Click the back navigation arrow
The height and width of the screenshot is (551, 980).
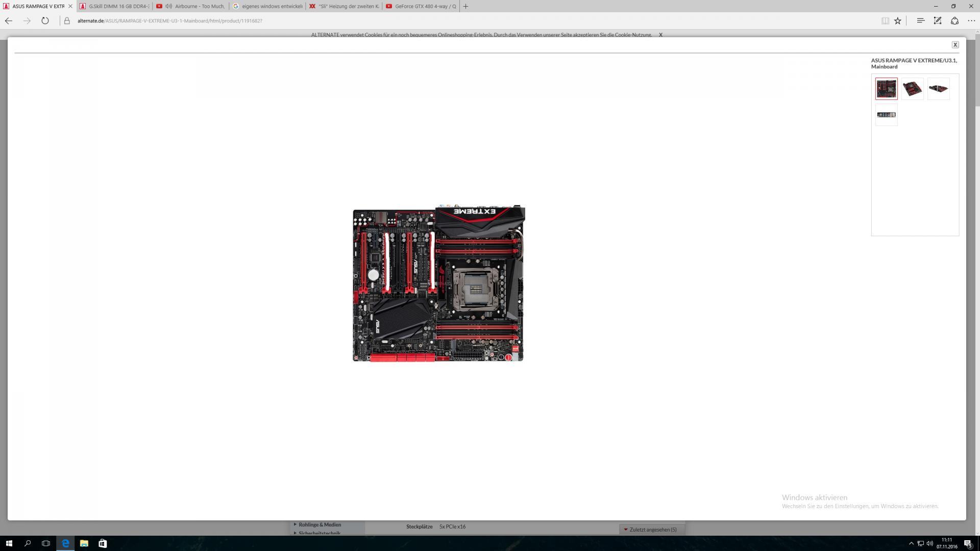pyautogui.click(x=9, y=21)
